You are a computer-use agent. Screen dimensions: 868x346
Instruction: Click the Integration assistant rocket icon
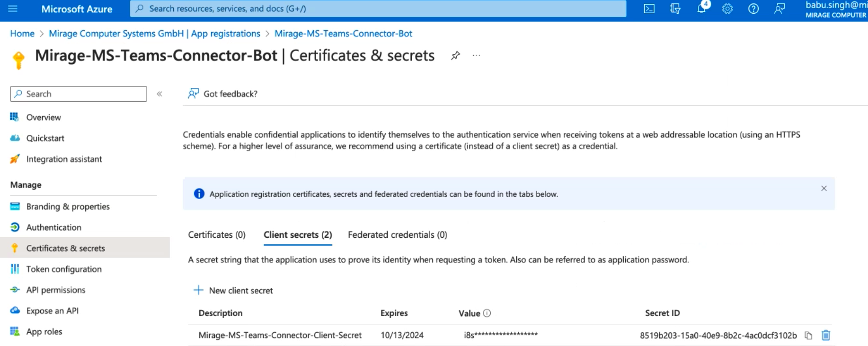(15, 159)
